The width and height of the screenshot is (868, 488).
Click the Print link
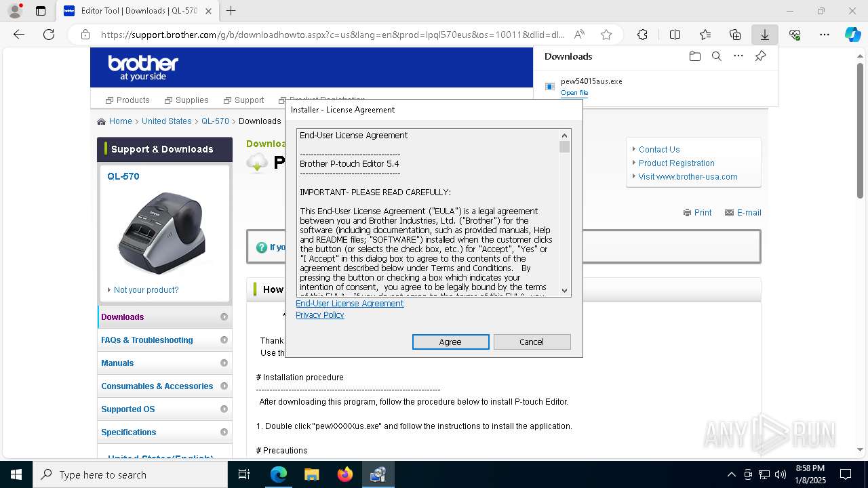(698, 213)
